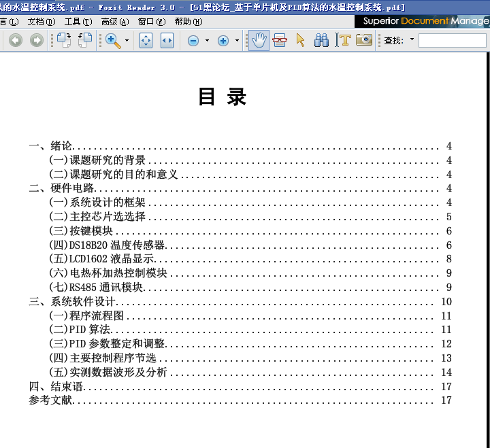The width and height of the screenshot is (490, 448).
Task: Open dropdown next to Zoom In plus button
Action: (x=237, y=40)
